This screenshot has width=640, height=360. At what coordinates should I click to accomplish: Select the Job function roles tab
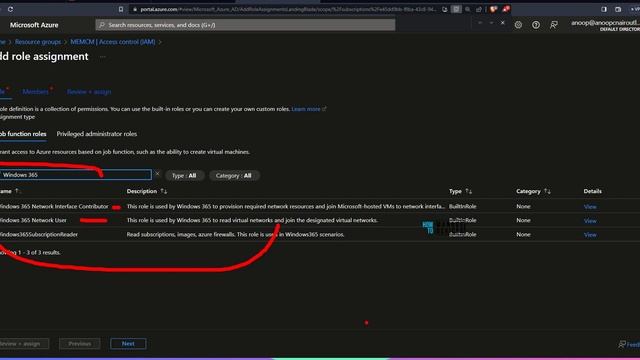click(23, 134)
